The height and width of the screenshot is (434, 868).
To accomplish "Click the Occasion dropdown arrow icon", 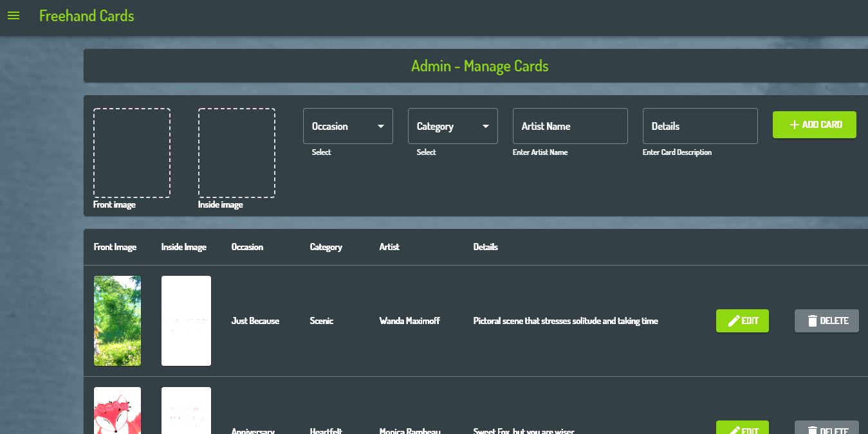I will [381, 127].
